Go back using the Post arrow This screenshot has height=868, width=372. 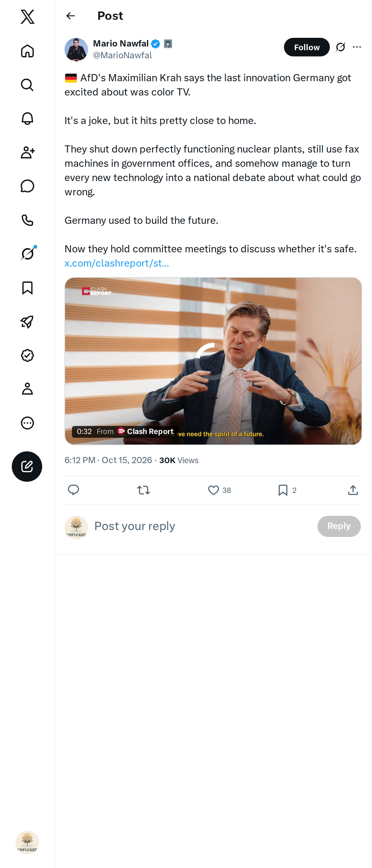70,16
